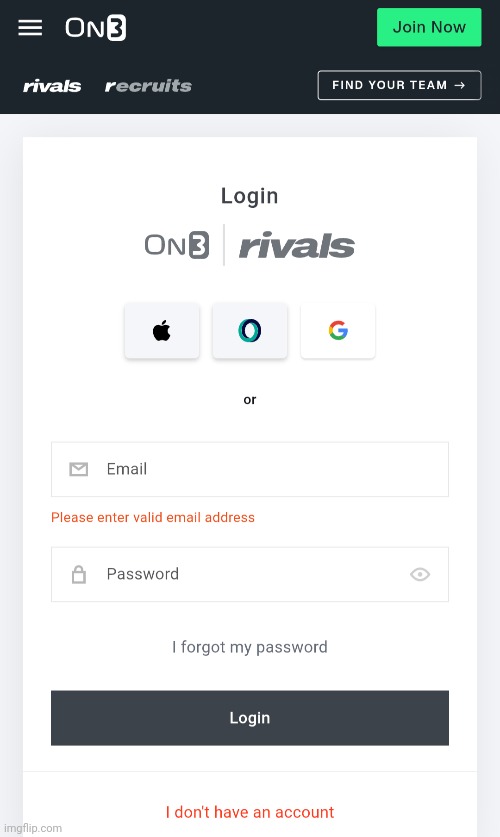This screenshot has height=837, width=500.
Task: Open the hamburger navigation menu
Action: 30,28
